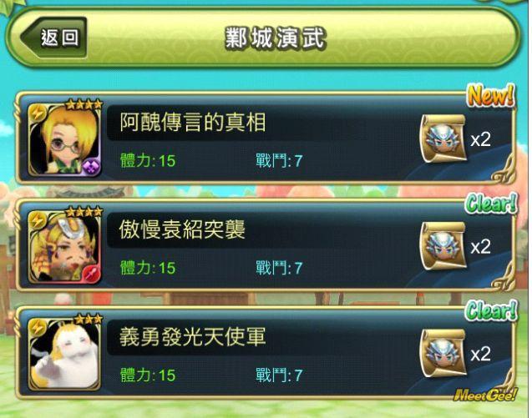
Task: Click reward scroll icon in 義勇發光天使軍 row
Action: [x=443, y=353]
